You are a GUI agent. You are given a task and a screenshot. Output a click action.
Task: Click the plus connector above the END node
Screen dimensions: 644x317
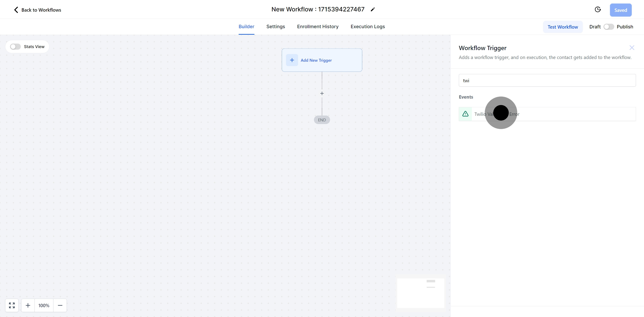pyautogui.click(x=322, y=93)
